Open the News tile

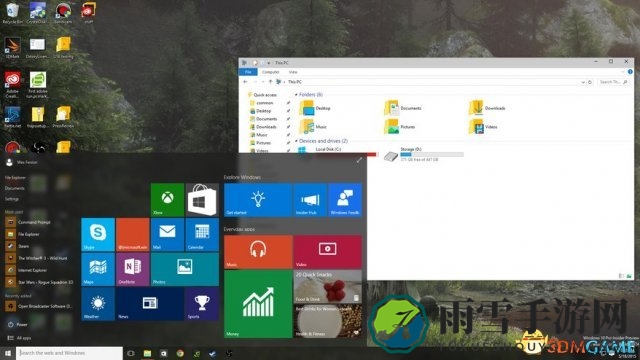pos(150,304)
